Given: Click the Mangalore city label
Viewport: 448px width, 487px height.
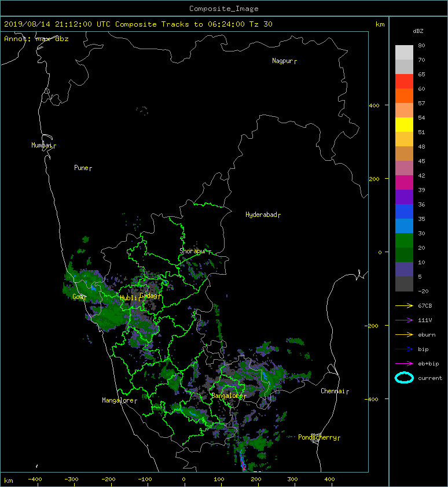Looking at the screenshot, I should coord(118,400).
